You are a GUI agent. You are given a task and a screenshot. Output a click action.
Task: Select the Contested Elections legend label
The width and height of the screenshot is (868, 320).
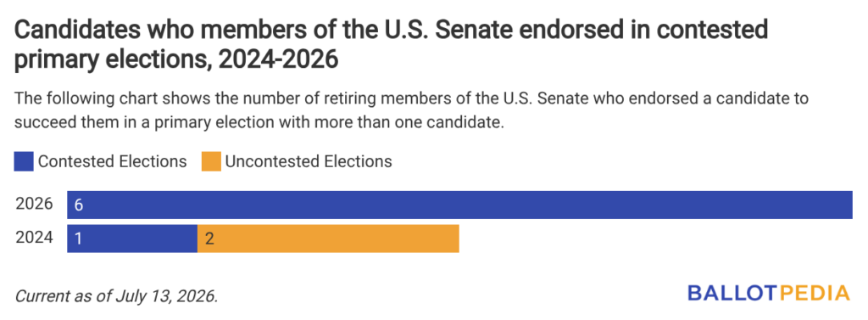coord(113,162)
